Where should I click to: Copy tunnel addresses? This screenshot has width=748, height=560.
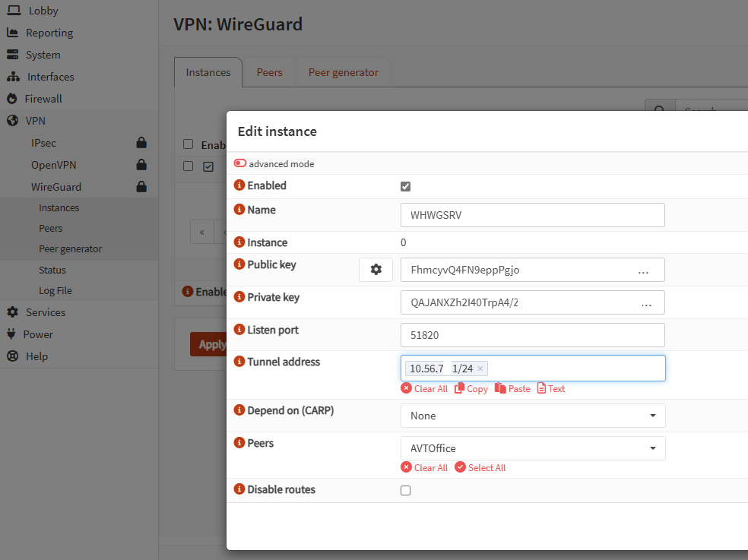(471, 388)
